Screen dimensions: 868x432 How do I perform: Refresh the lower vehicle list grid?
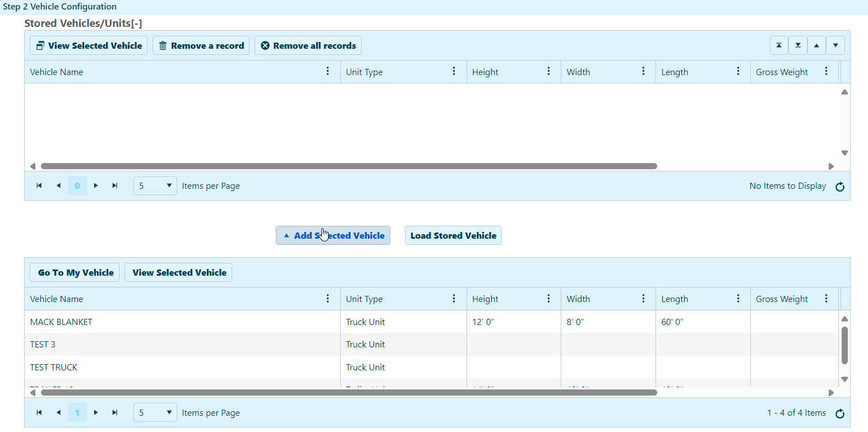coord(839,414)
